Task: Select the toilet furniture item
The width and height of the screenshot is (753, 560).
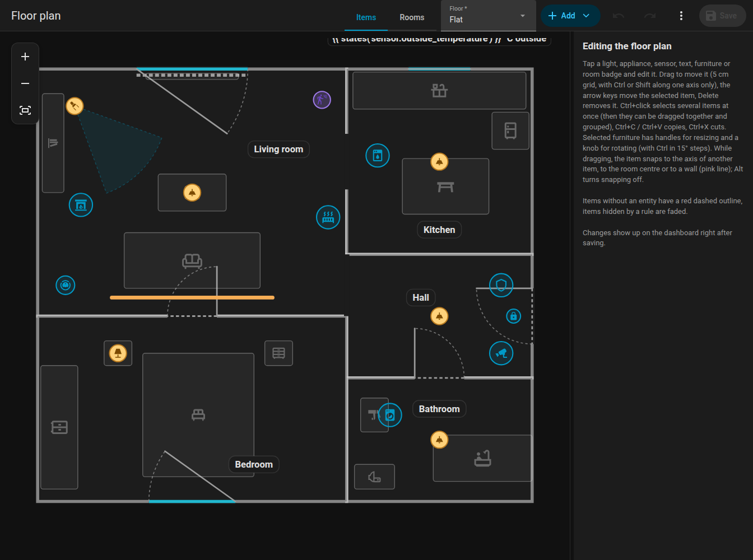Action: 374,477
